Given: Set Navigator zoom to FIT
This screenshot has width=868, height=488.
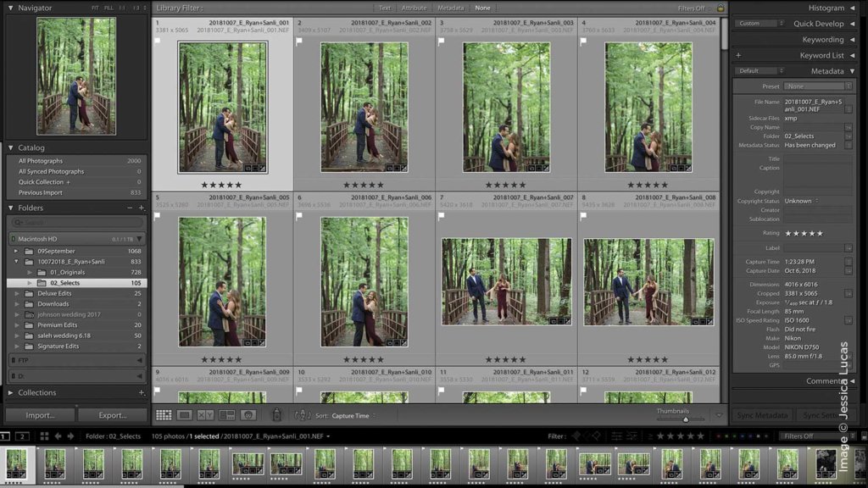Looking at the screenshot, I should click(95, 8).
